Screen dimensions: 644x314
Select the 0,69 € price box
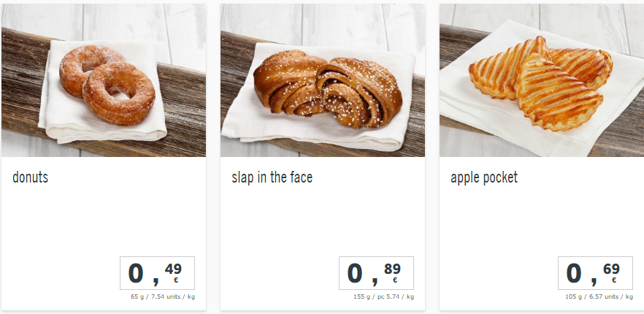click(595, 273)
